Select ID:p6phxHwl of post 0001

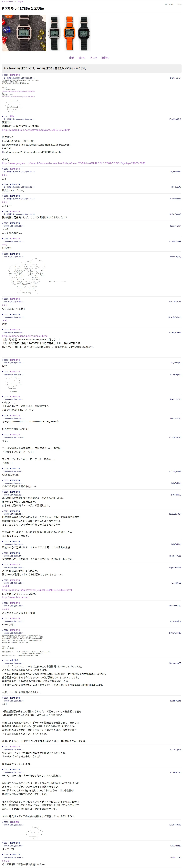click(x=175, y=78)
